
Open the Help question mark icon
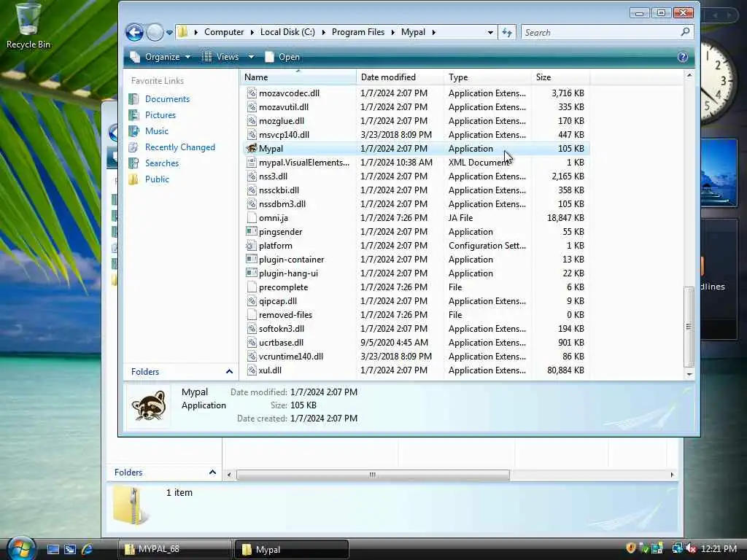tap(682, 57)
